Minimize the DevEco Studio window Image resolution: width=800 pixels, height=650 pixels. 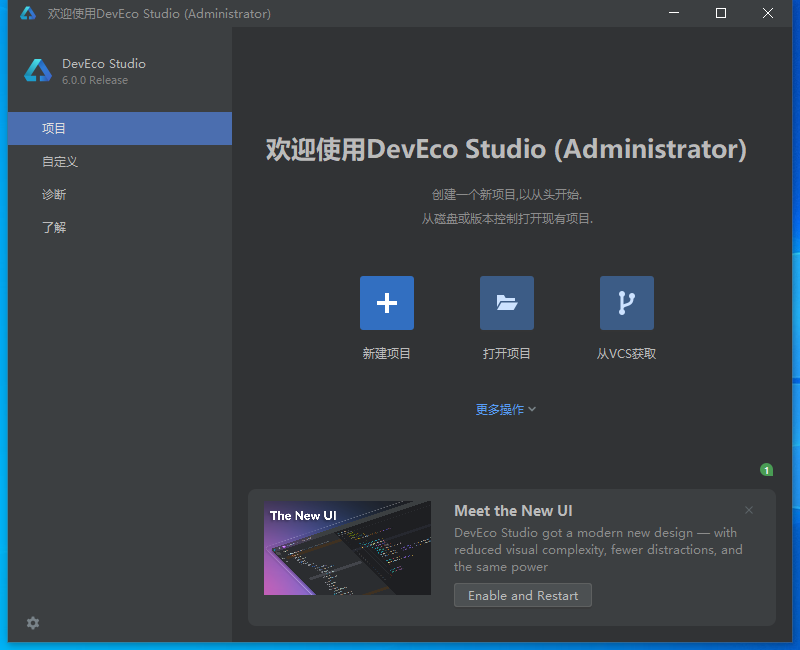point(674,13)
